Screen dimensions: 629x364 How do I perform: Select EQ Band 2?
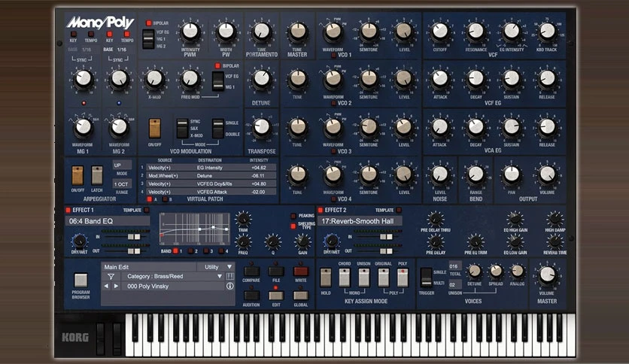tap(190, 251)
